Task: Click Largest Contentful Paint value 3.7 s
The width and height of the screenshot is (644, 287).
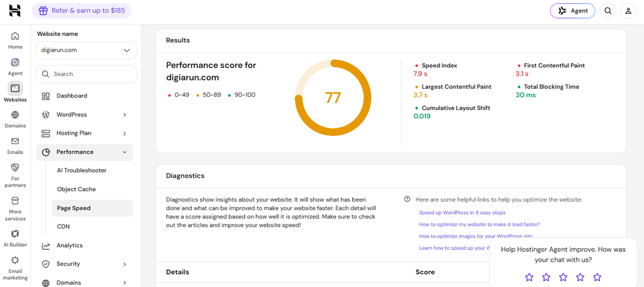Action: tap(420, 95)
